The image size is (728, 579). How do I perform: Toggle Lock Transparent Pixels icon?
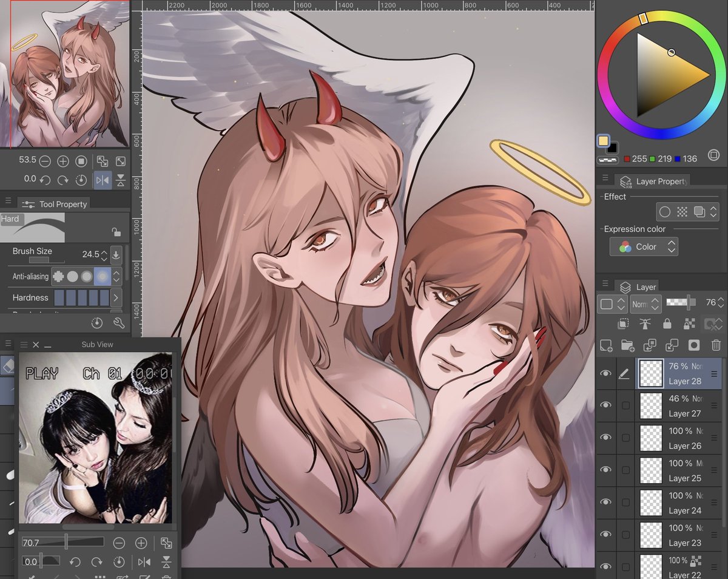[x=689, y=323]
